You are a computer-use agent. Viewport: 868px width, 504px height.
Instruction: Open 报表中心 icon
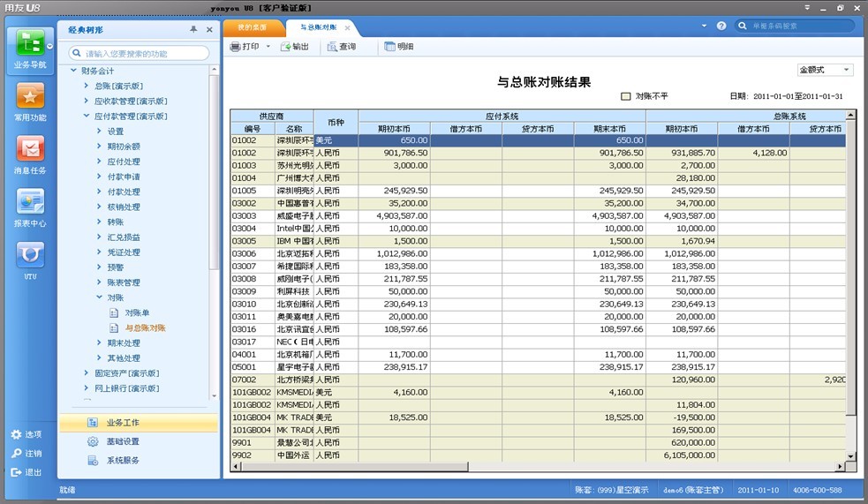coord(30,201)
